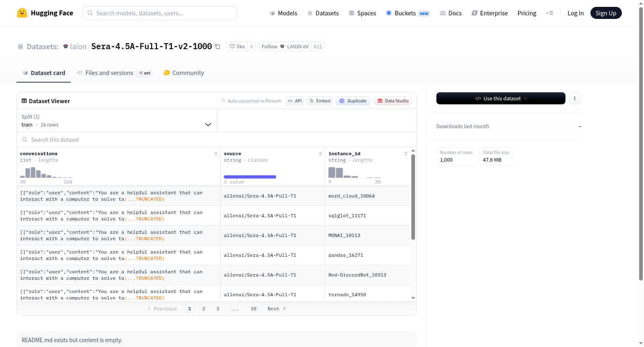Click the instance_id lengths histogram

[355, 172]
